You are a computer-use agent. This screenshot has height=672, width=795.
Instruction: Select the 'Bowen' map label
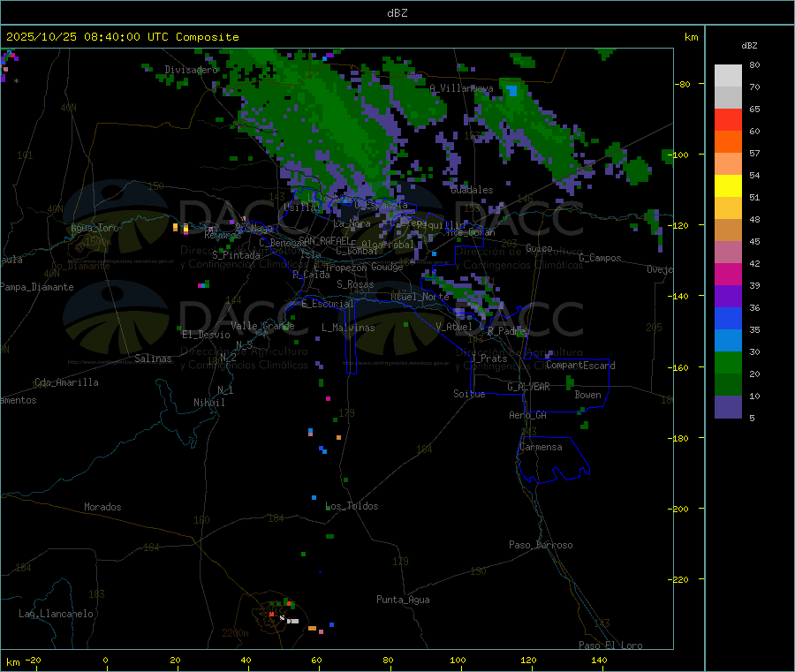[x=587, y=395]
